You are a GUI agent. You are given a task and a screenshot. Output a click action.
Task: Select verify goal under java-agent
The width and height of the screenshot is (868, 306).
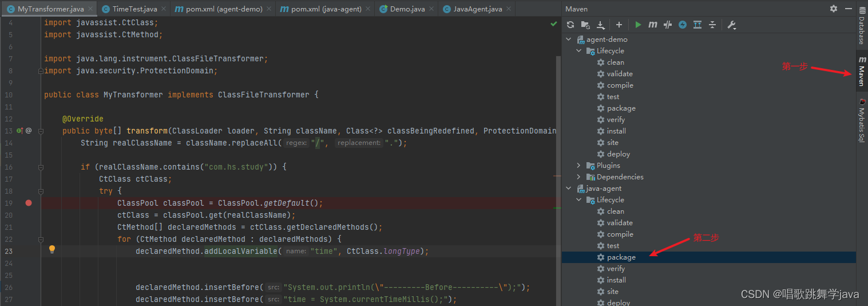616,269
